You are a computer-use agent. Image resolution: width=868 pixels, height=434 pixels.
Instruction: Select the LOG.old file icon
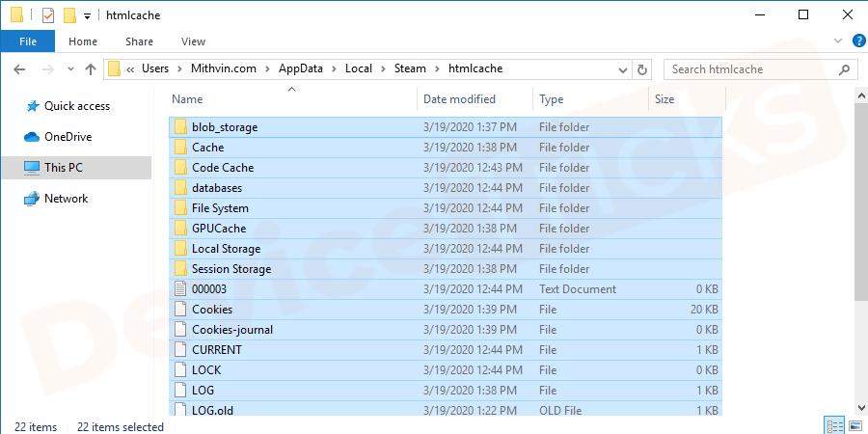[x=180, y=410]
